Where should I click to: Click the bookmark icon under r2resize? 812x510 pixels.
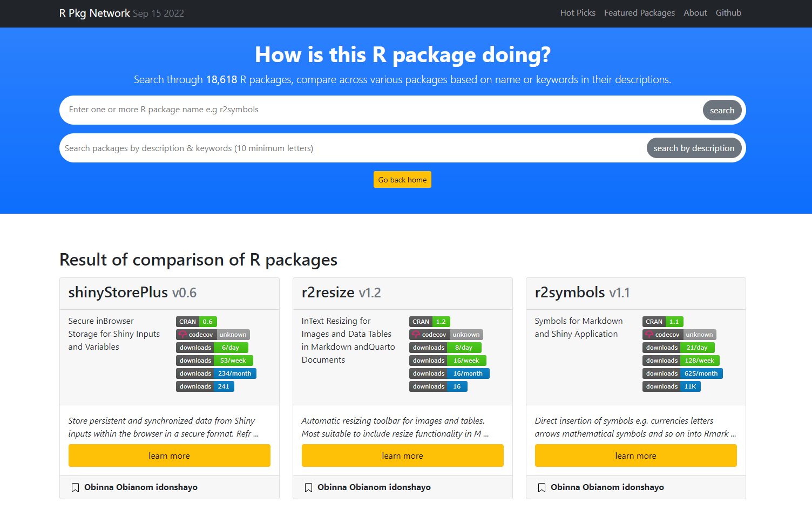click(308, 487)
